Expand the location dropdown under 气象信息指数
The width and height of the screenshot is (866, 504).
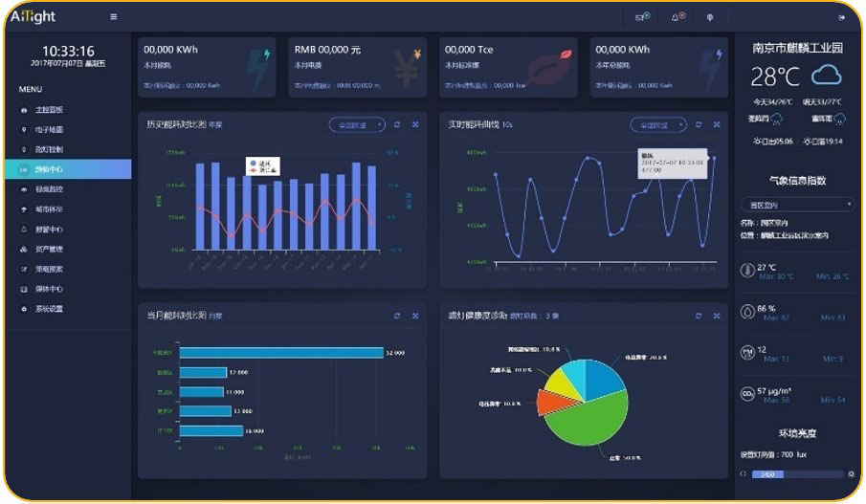(797, 204)
